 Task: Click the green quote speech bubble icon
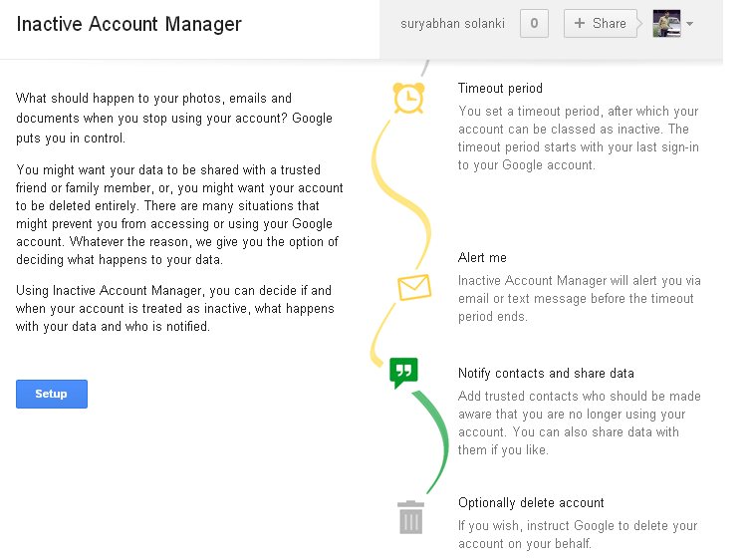(x=403, y=373)
